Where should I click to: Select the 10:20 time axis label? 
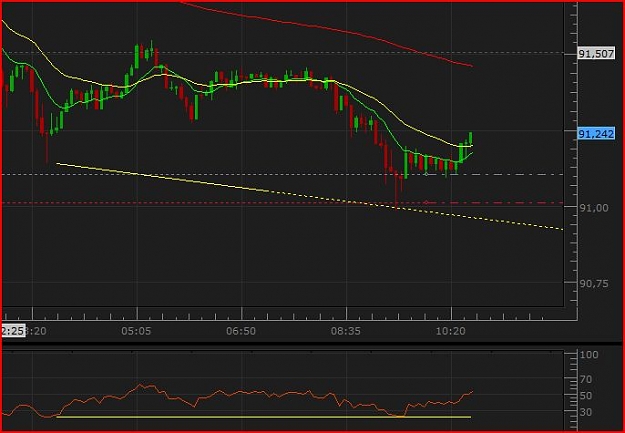click(450, 331)
